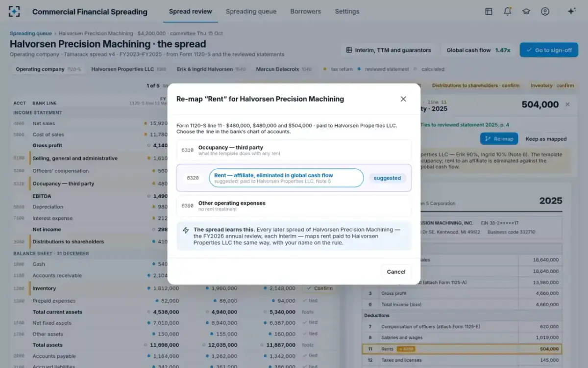Choose Rent — affiliate, eliminated in global cash flow
The height and width of the screenshot is (368, 588).
(x=294, y=178)
